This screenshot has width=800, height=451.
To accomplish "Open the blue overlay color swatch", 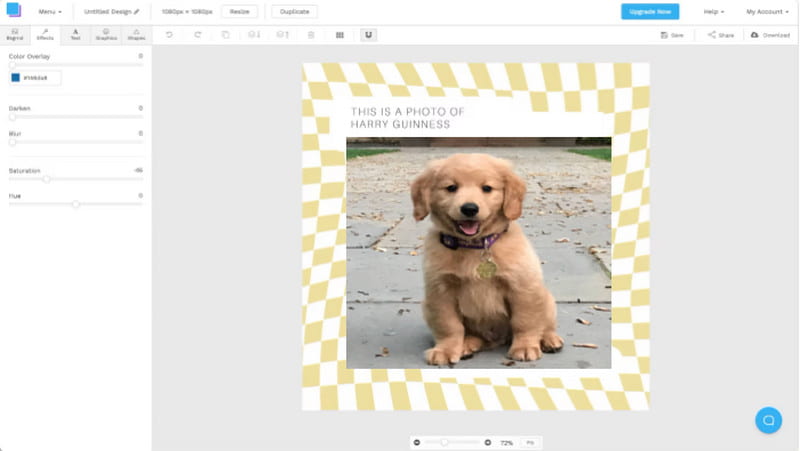I will [15, 78].
